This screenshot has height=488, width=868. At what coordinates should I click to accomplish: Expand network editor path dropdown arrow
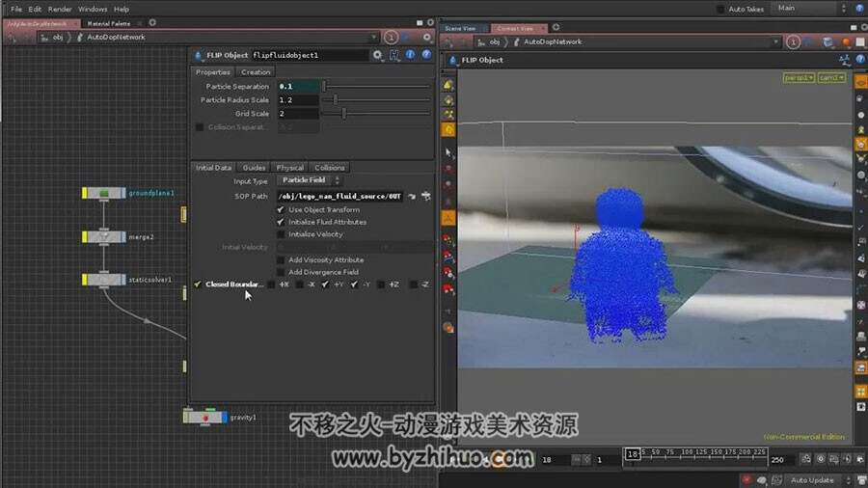click(x=374, y=37)
